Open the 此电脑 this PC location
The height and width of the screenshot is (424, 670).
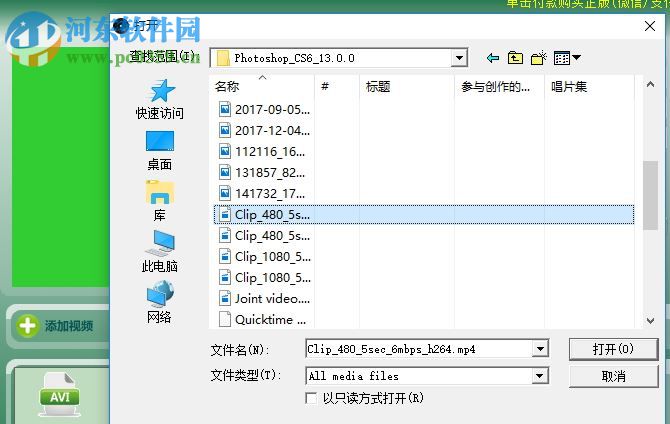(160, 251)
